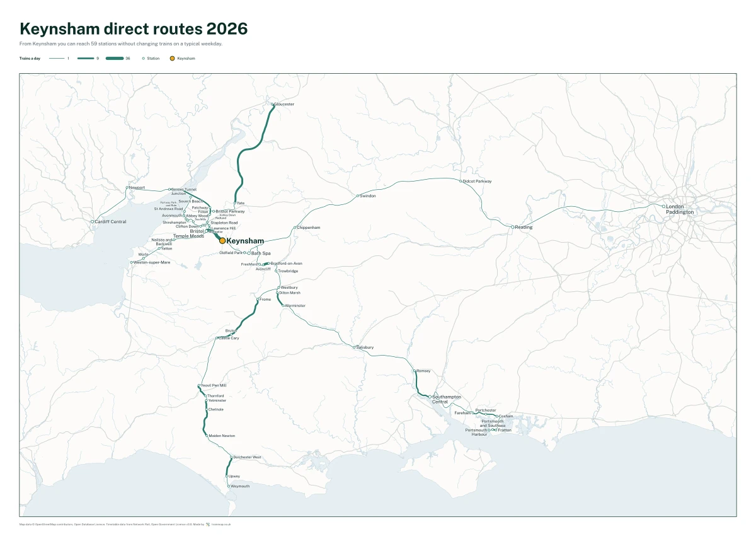Viewport: 756px width, 541px height.
Task: Select the Salisbury station marker
Action: [355, 347]
